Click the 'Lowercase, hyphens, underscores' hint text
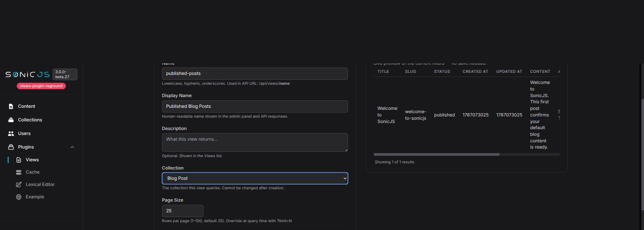644x230 pixels. (x=226, y=84)
